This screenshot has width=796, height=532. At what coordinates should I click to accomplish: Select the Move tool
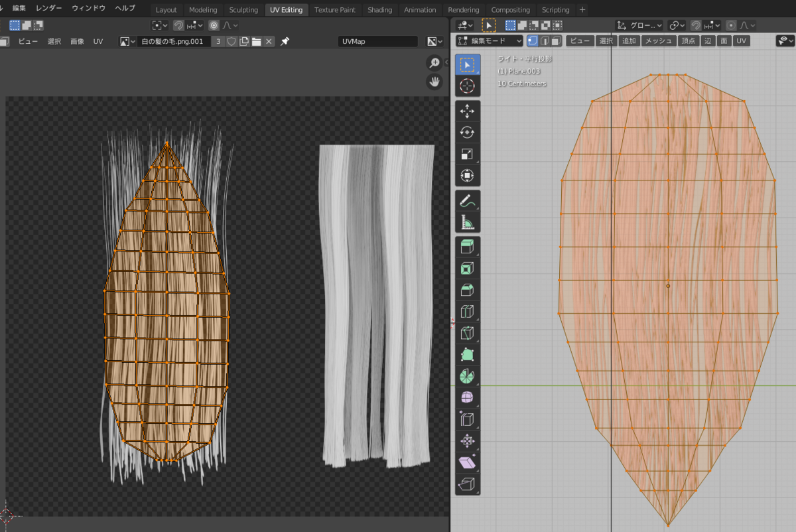coord(468,111)
